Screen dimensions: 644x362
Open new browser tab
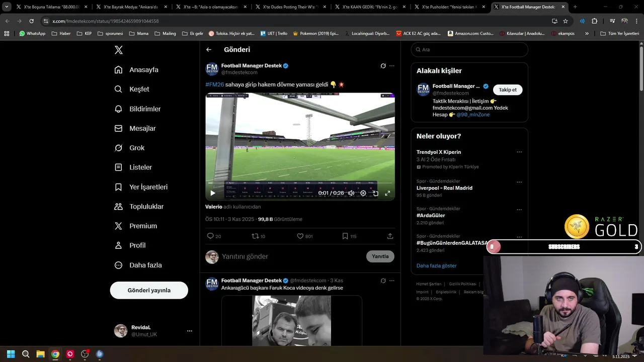(575, 7)
